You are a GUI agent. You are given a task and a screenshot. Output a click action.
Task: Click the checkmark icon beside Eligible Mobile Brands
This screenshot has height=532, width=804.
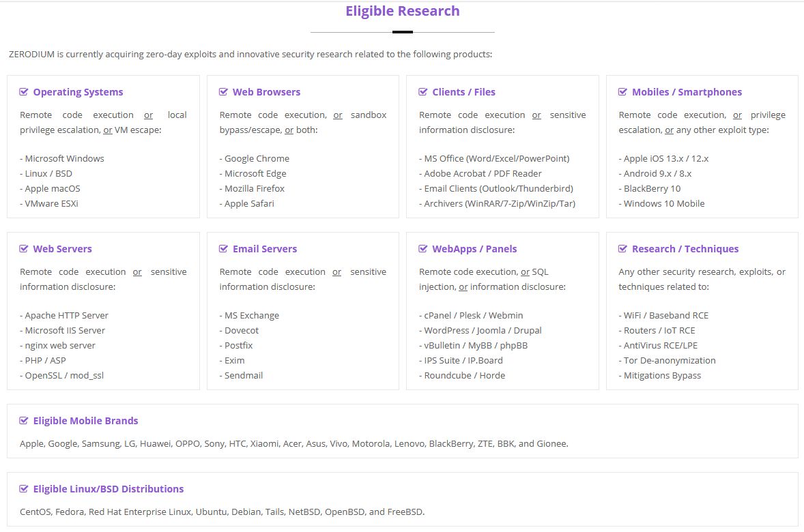pos(24,421)
